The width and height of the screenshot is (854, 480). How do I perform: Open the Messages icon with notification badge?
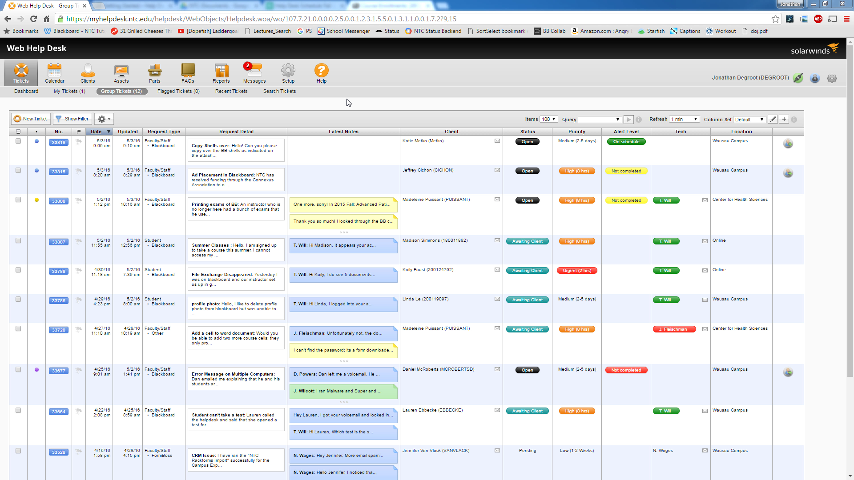pyautogui.click(x=254, y=72)
